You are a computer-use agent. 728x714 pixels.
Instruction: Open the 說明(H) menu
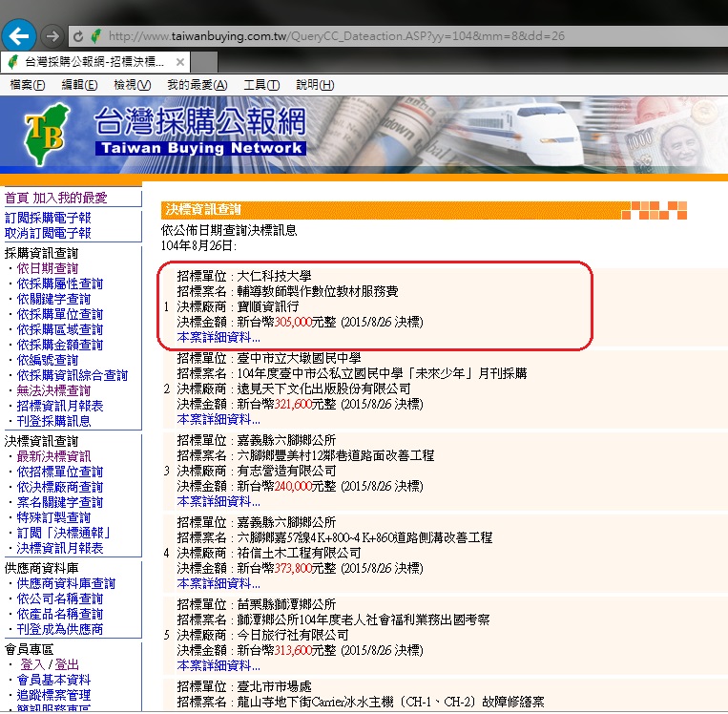click(x=315, y=85)
